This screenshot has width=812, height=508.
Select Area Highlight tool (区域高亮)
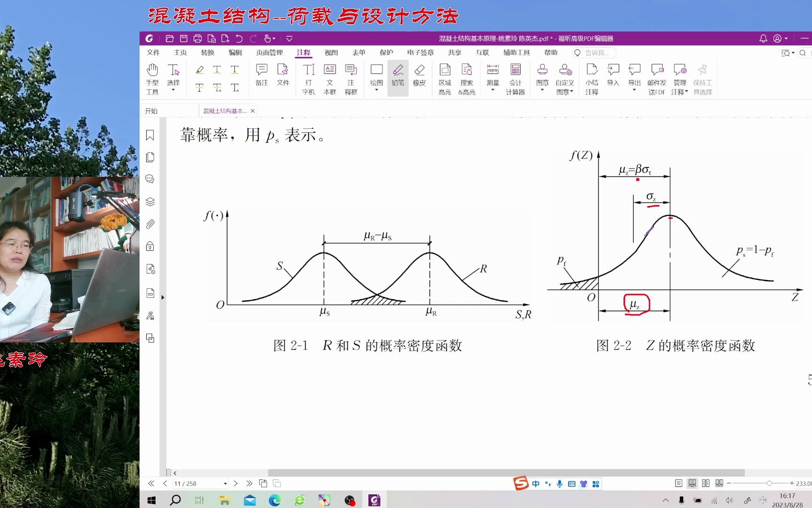coord(445,79)
